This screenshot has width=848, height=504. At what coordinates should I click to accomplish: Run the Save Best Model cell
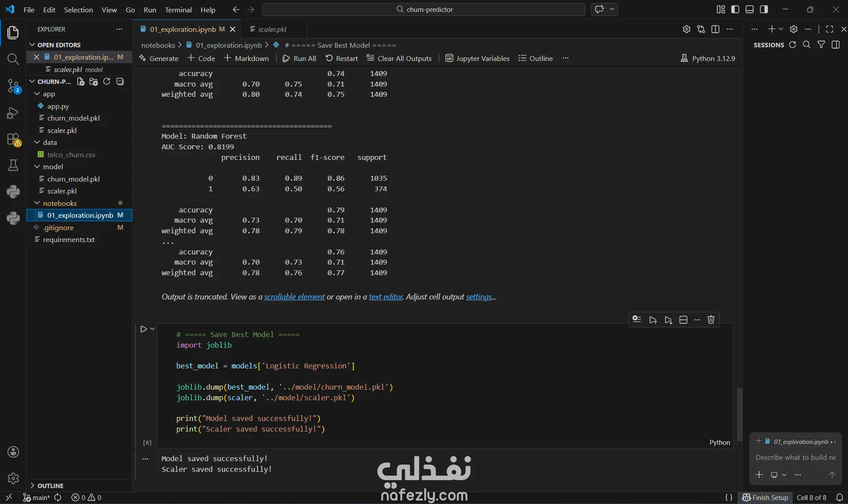[x=144, y=329]
